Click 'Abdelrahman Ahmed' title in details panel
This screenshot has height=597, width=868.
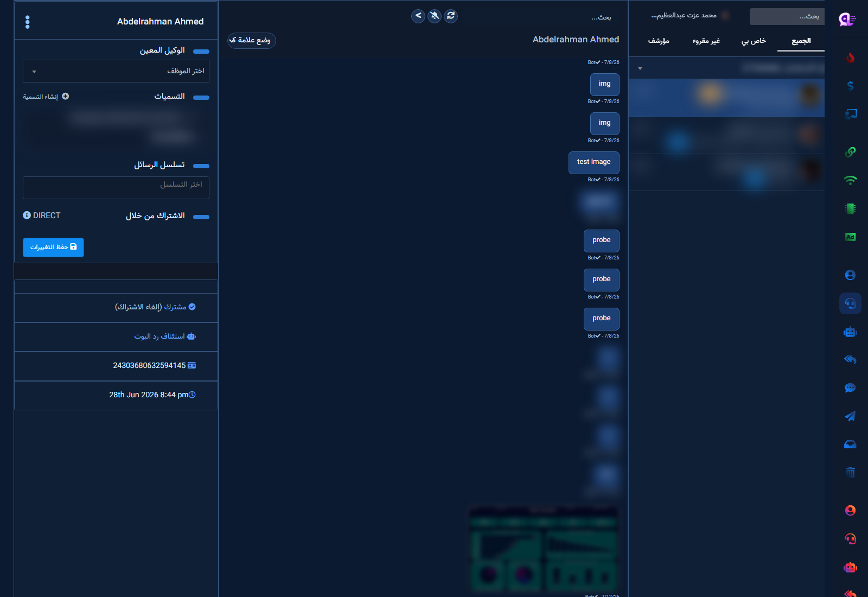click(x=160, y=22)
